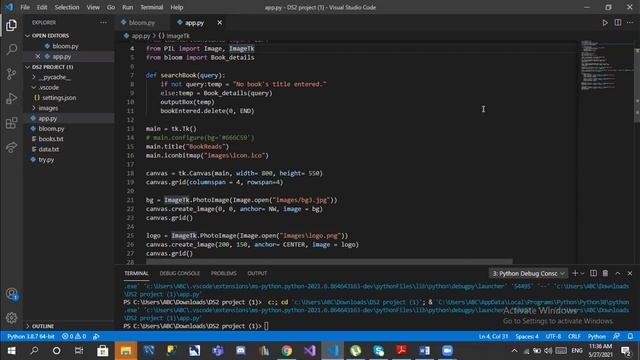Click Python language mode in status bar
640x360 pixels.
pyautogui.click(x=596, y=336)
